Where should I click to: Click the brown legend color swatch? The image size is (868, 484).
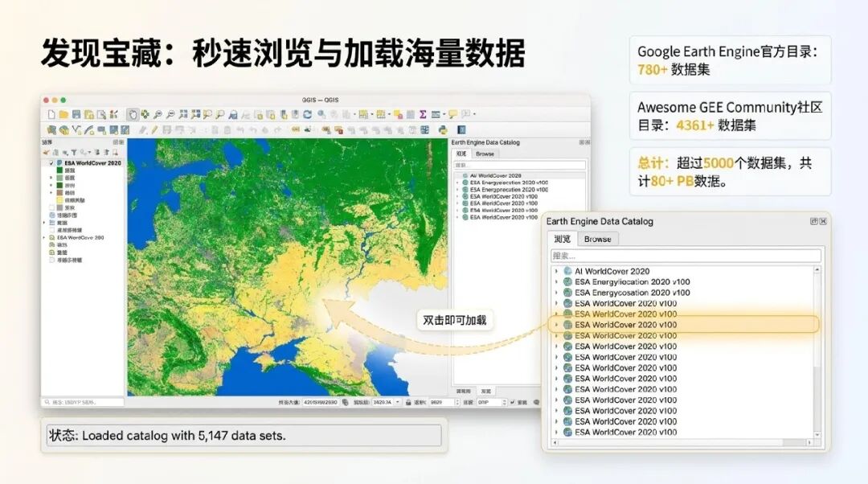coord(59,193)
